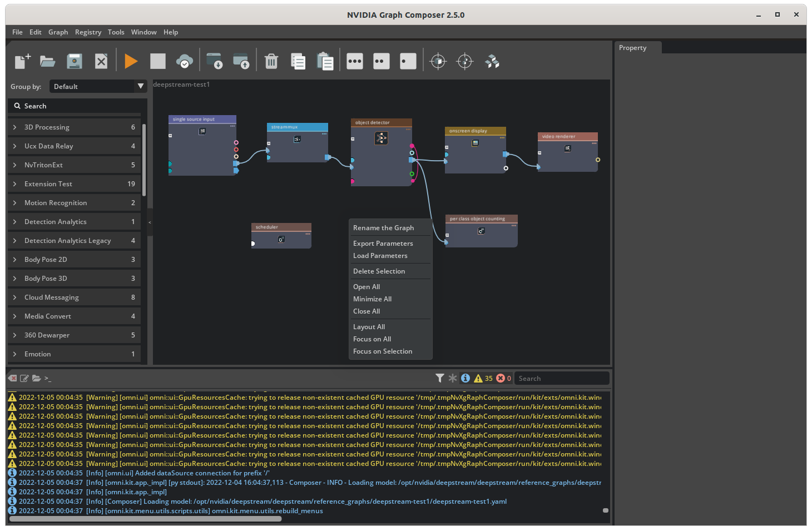Toggle warning messages filter showing 35

pos(483,378)
